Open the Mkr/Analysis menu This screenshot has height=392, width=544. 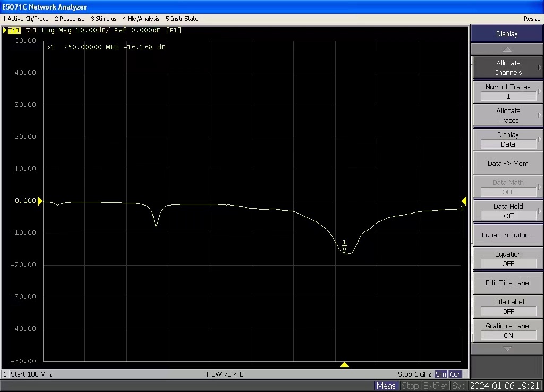tap(141, 19)
